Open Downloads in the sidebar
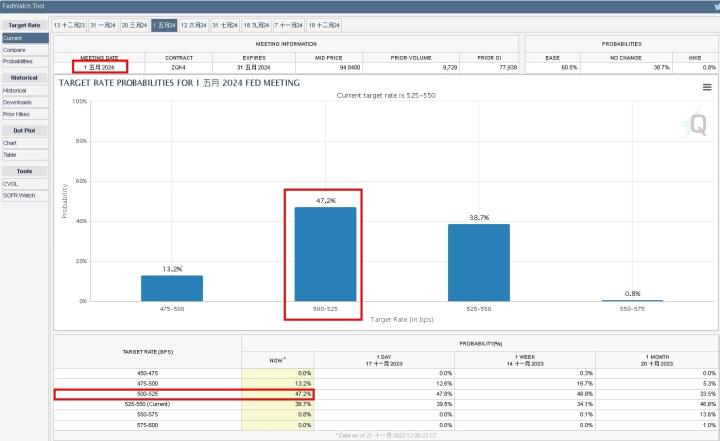The image size is (720, 441). [25, 102]
